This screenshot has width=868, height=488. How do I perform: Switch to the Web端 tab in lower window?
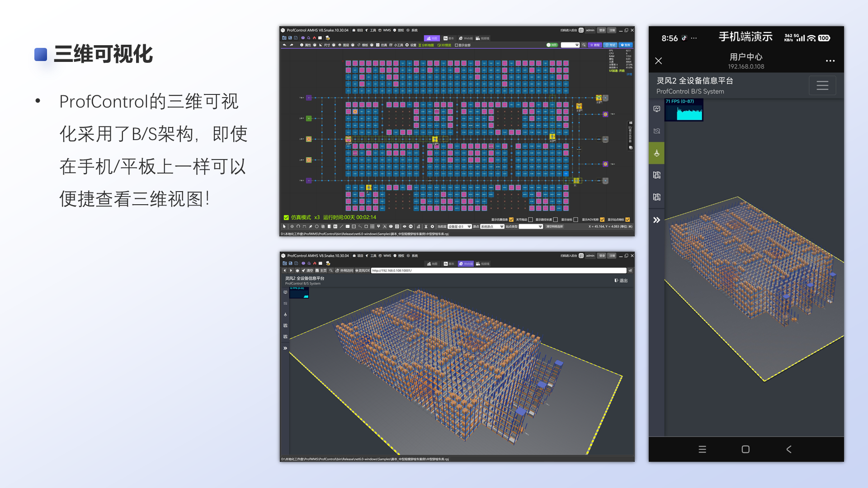[466, 263]
